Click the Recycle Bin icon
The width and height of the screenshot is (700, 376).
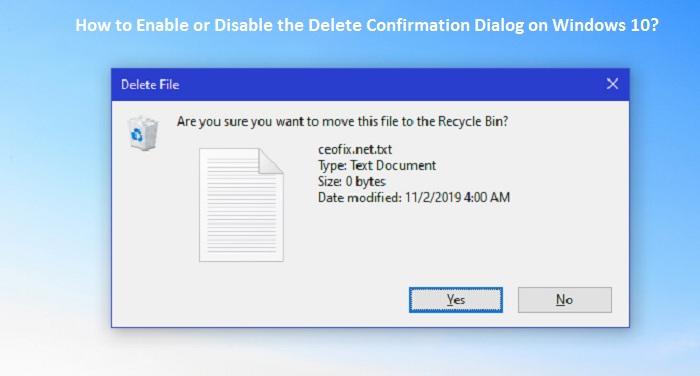(143, 133)
